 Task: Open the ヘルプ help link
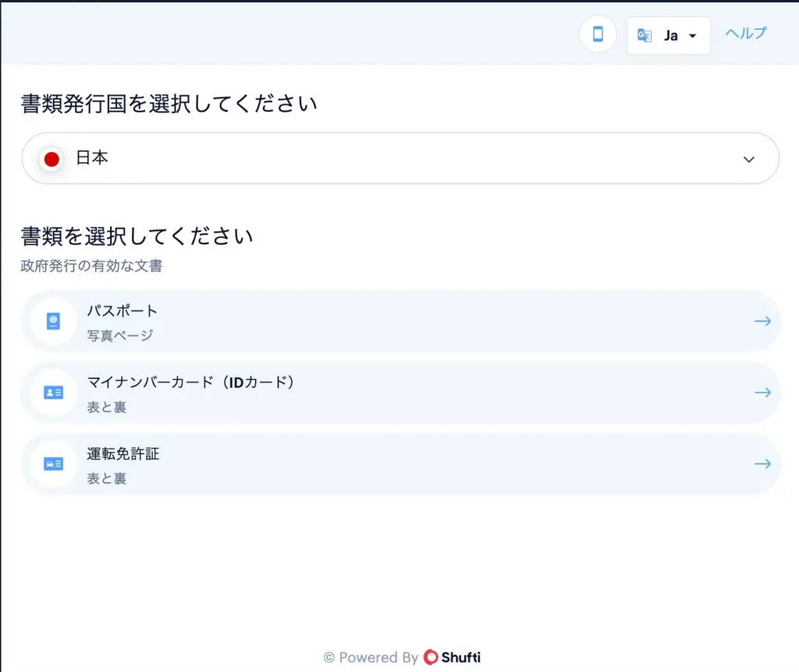(744, 32)
